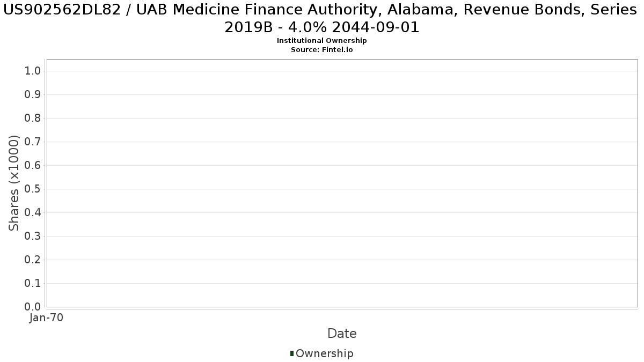Viewport: 644px width, 362px height.
Task: Click the green Ownership legend swatch
Action: click(x=292, y=353)
